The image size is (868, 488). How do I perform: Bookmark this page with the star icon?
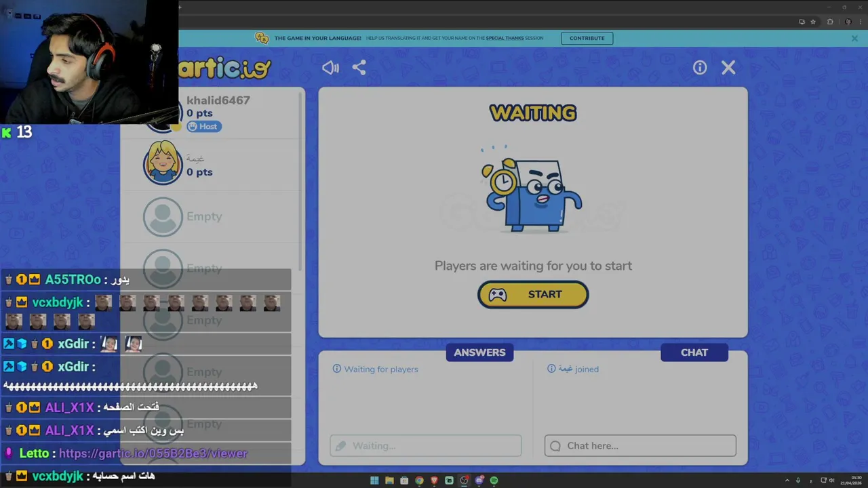pos(813,22)
